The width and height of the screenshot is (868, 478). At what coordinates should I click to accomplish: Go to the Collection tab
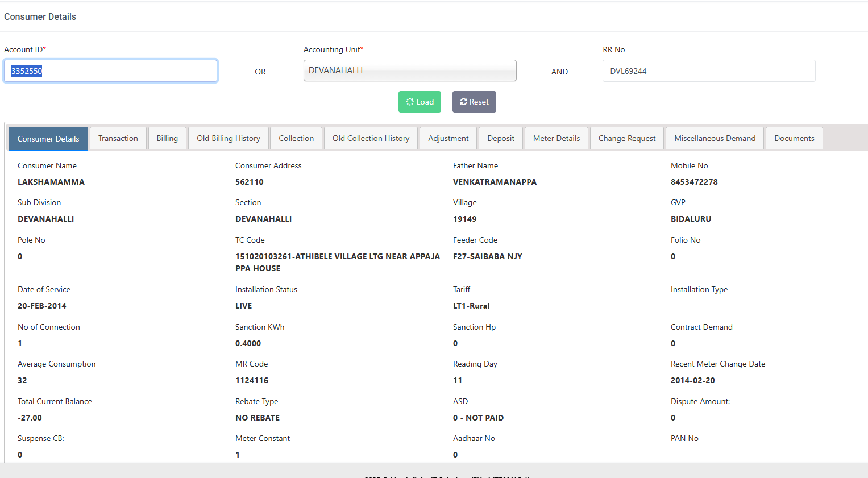tap(296, 138)
